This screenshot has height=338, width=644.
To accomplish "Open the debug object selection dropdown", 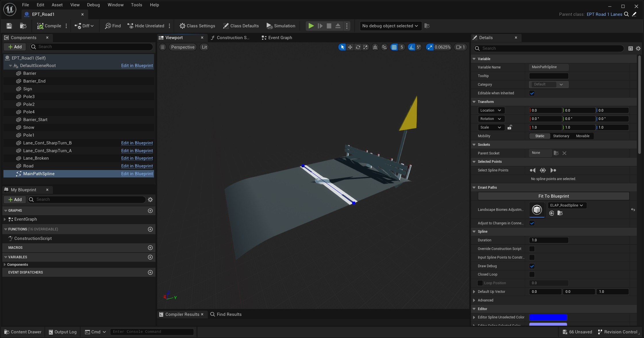I will pyautogui.click(x=391, y=26).
